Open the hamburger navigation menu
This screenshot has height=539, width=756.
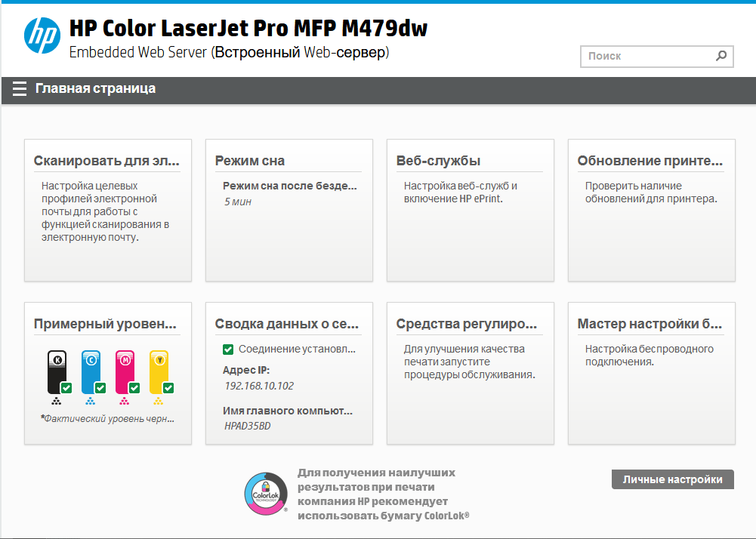point(20,89)
